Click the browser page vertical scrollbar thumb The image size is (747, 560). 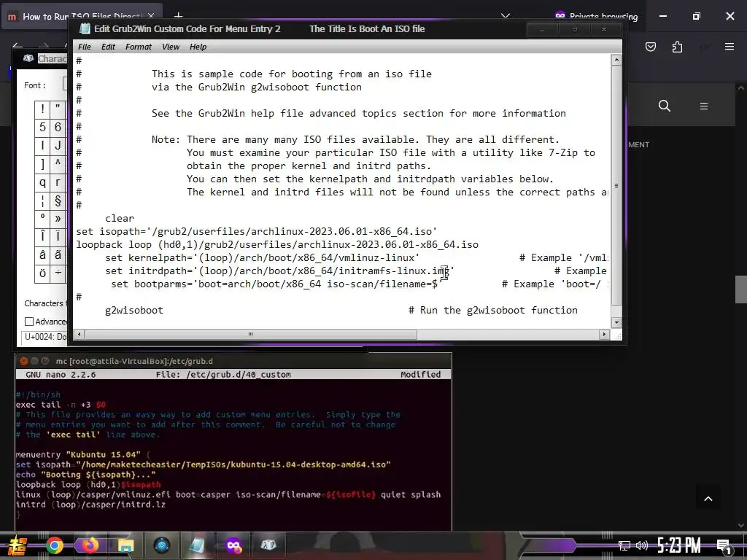741,289
